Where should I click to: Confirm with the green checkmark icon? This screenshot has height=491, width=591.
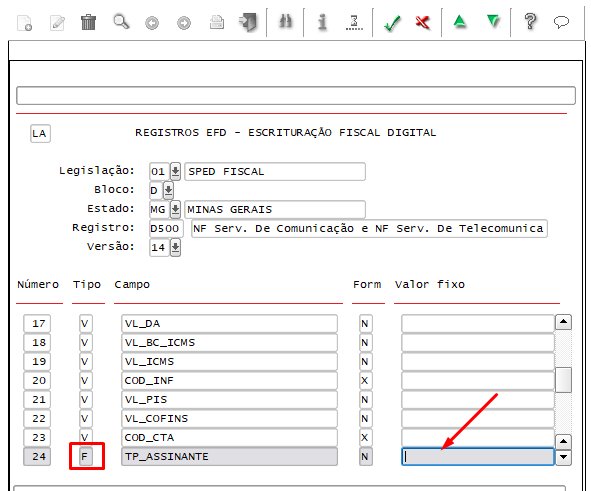click(x=392, y=23)
